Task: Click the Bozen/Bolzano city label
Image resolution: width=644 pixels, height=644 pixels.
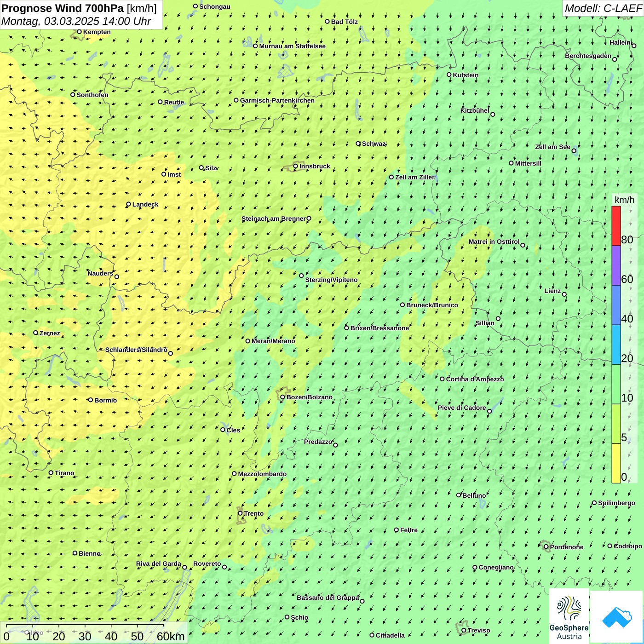Action: 310,397
